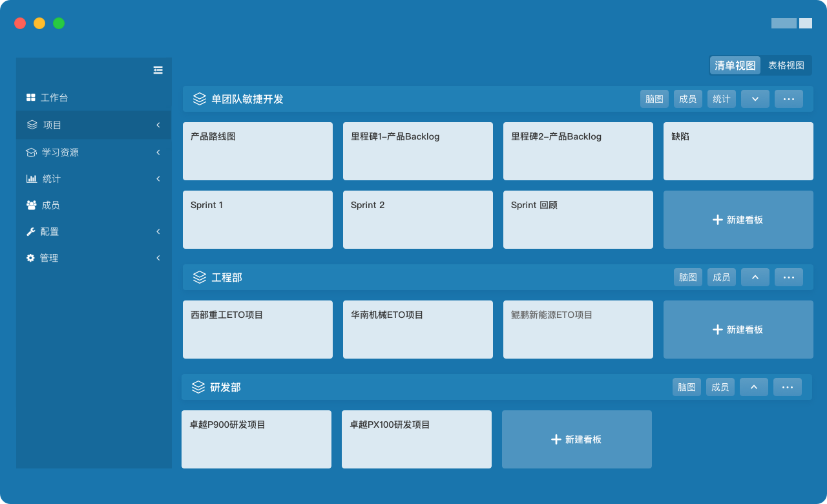Open more options for 单团队敏捷开发
Screen dimensions: 827x504
788,99
